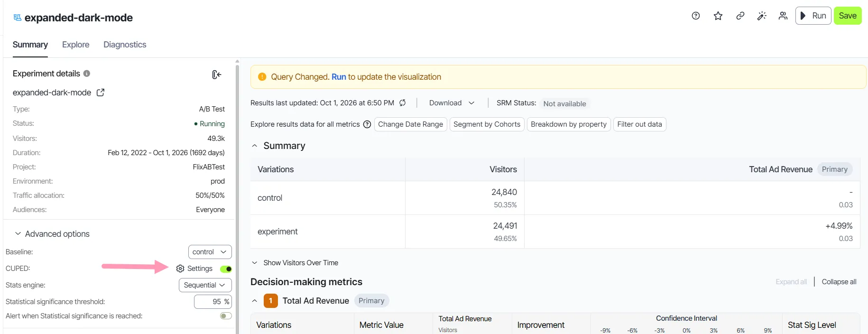Star this experiment as favorite
868x334 pixels.
pos(718,16)
